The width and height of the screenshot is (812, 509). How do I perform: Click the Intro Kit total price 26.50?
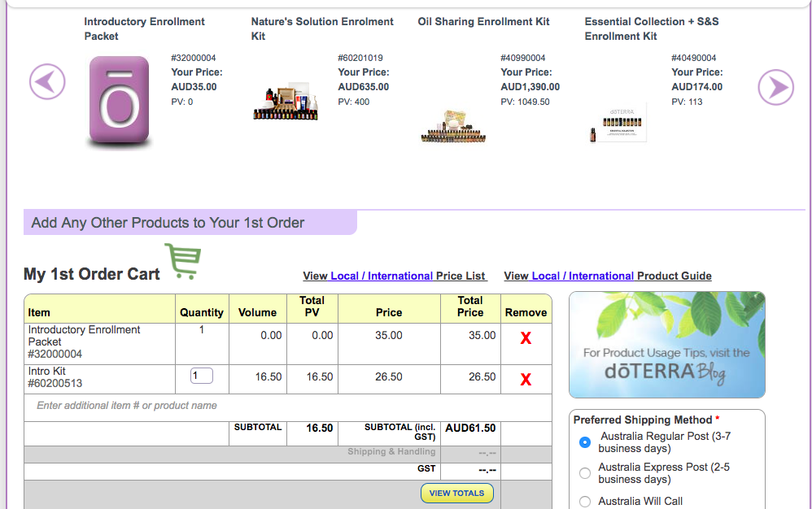482,377
